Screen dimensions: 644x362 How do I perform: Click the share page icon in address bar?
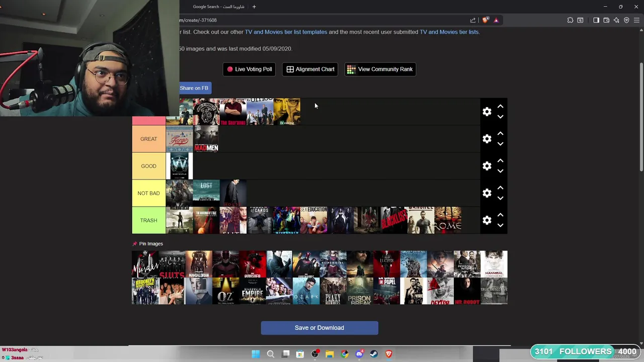[473, 20]
